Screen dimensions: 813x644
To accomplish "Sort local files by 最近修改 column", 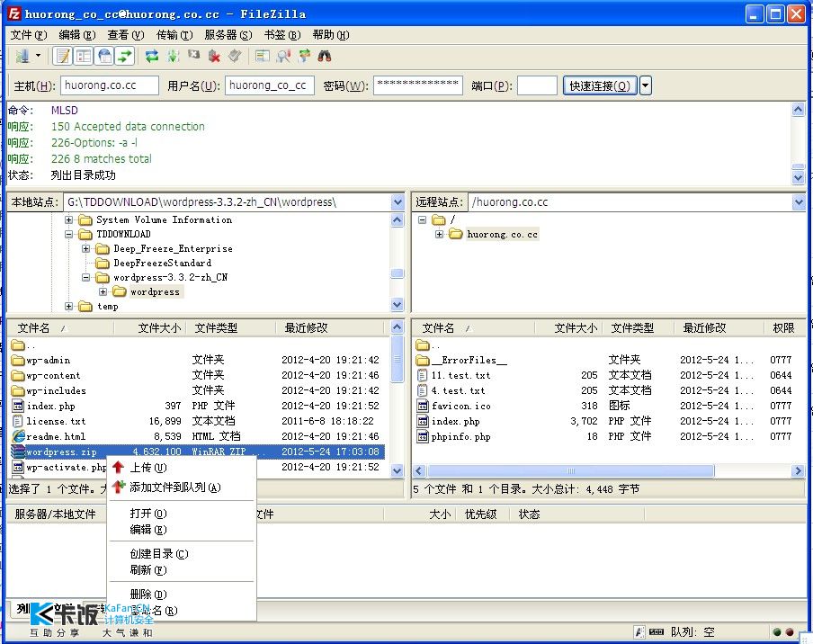I will (x=330, y=327).
